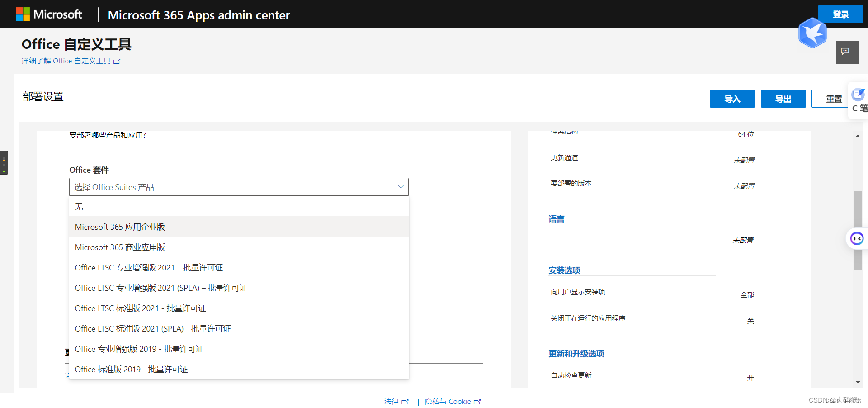The image size is (868, 408).
Task: Click the 导入 button
Action: click(732, 99)
